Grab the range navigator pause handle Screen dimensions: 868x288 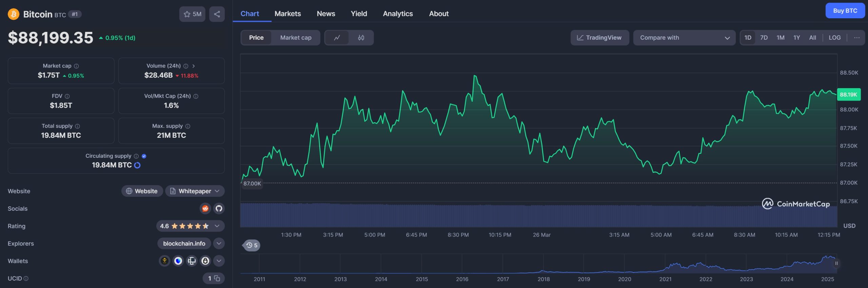tap(836, 263)
